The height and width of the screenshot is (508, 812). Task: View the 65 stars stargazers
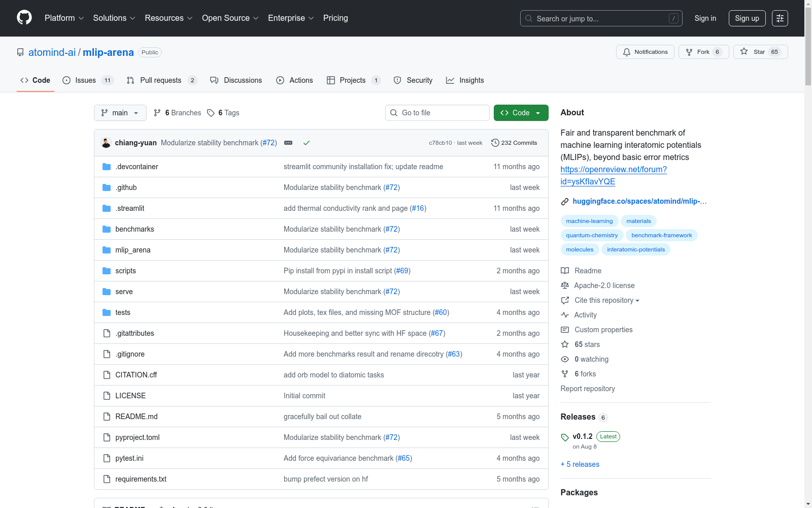click(581, 344)
